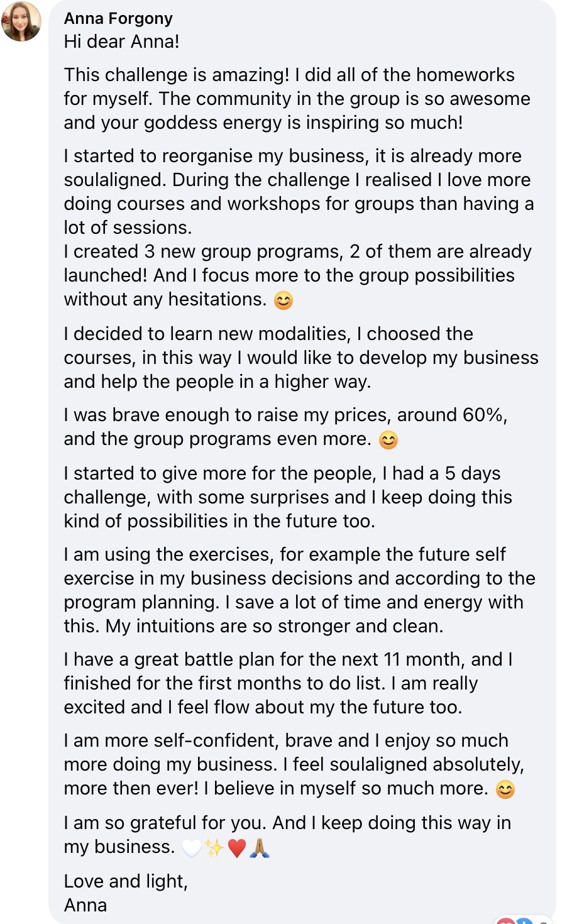Click the white heart emoji

point(192,848)
